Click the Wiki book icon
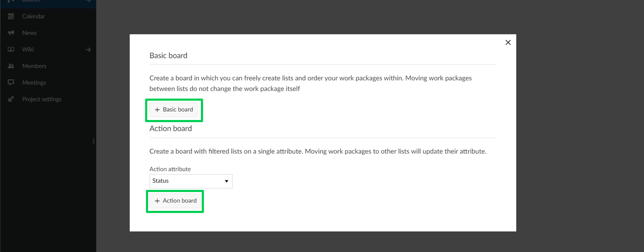The width and height of the screenshot is (644, 252). click(x=11, y=49)
